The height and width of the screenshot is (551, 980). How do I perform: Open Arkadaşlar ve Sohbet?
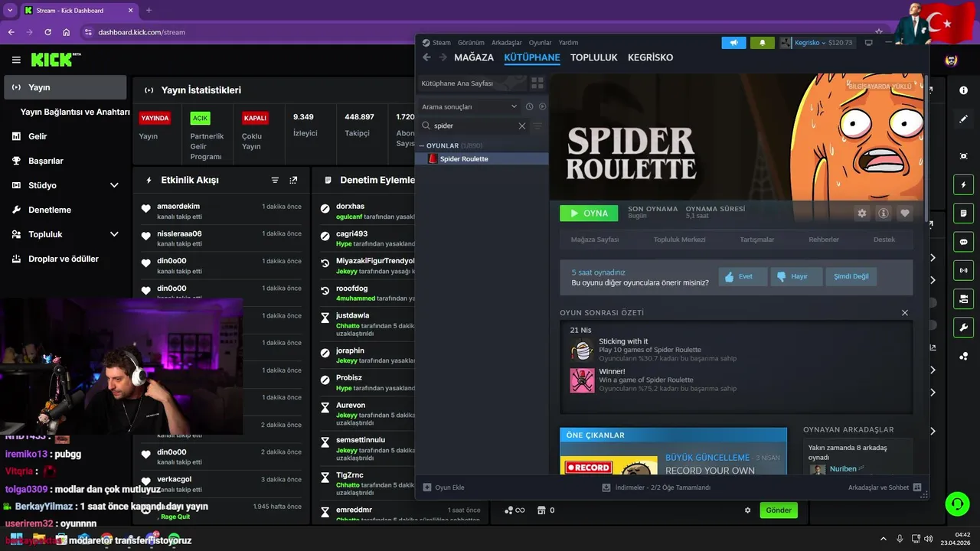pos(884,487)
